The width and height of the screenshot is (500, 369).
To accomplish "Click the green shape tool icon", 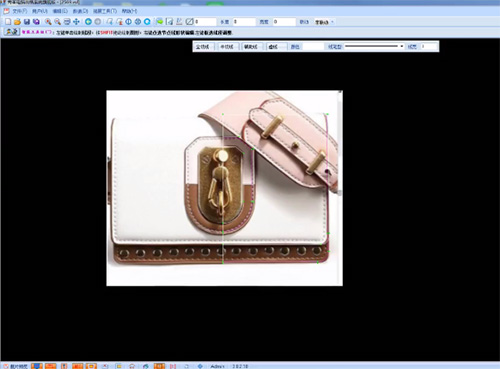I will (x=160, y=22).
